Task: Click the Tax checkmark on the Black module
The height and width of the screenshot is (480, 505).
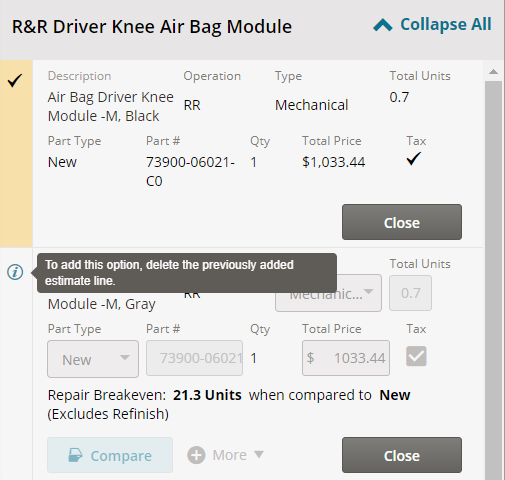Action: point(414,159)
